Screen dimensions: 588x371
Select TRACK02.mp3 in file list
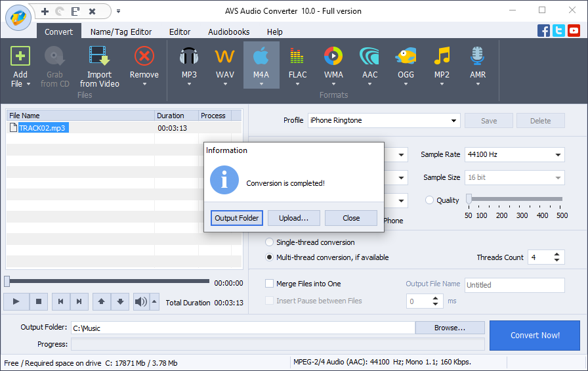point(43,128)
